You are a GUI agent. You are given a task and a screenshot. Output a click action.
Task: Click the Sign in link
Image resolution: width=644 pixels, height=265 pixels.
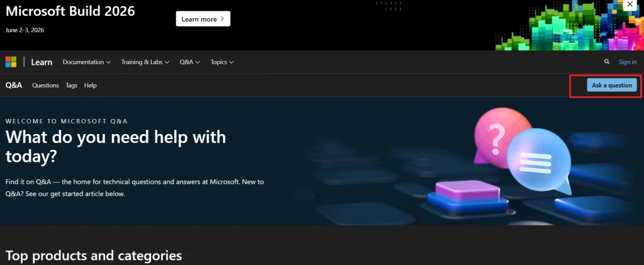(x=628, y=62)
